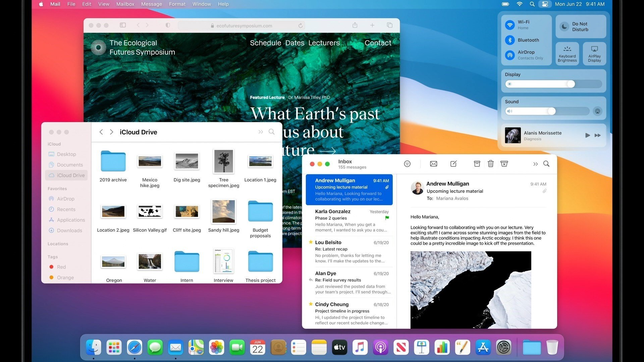Click the search icon in Finder toolbar

[272, 132]
